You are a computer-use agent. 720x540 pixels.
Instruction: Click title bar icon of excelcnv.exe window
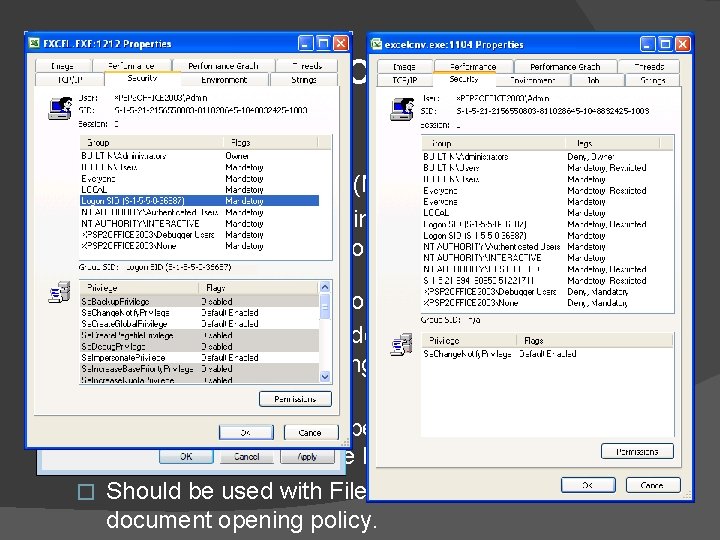point(377,44)
